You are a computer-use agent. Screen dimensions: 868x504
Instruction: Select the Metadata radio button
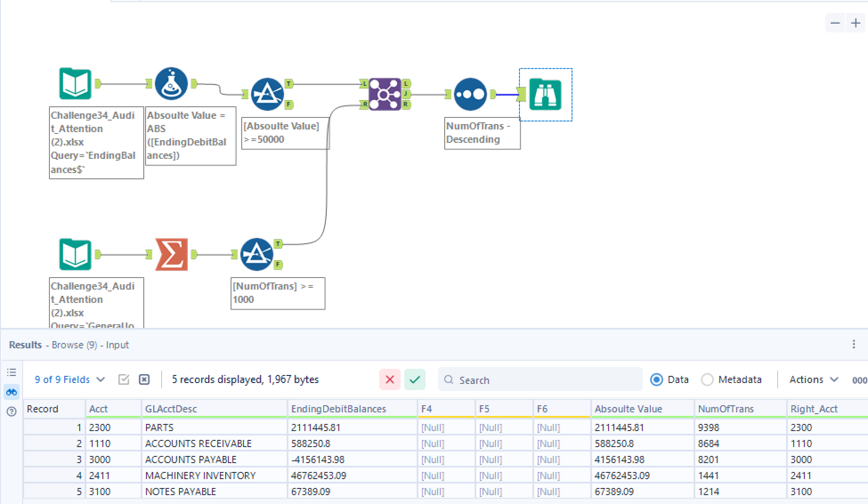click(707, 379)
